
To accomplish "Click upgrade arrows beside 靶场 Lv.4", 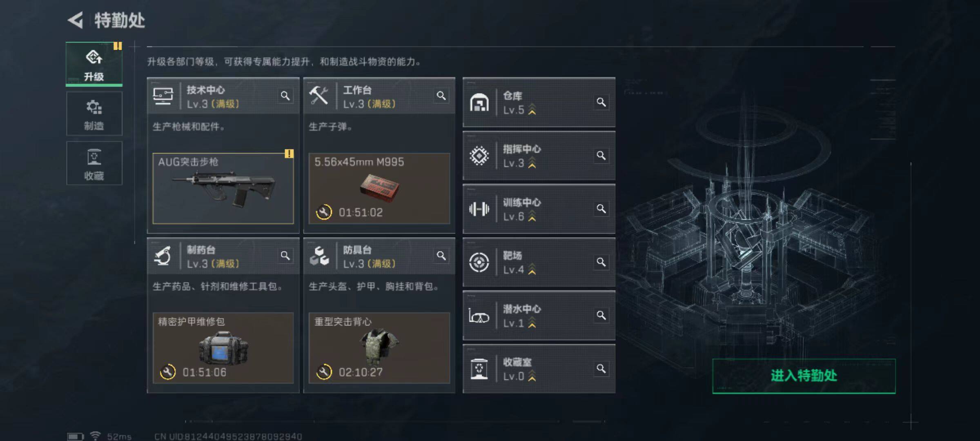I will click(x=532, y=269).
